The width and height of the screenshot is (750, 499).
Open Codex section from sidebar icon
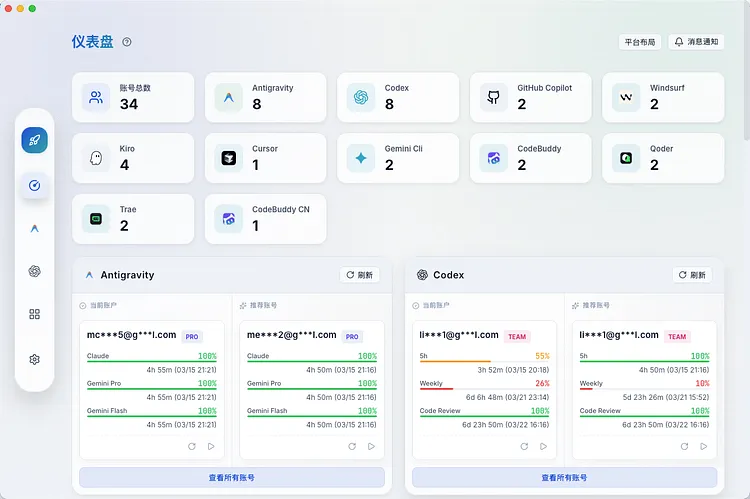34,271
